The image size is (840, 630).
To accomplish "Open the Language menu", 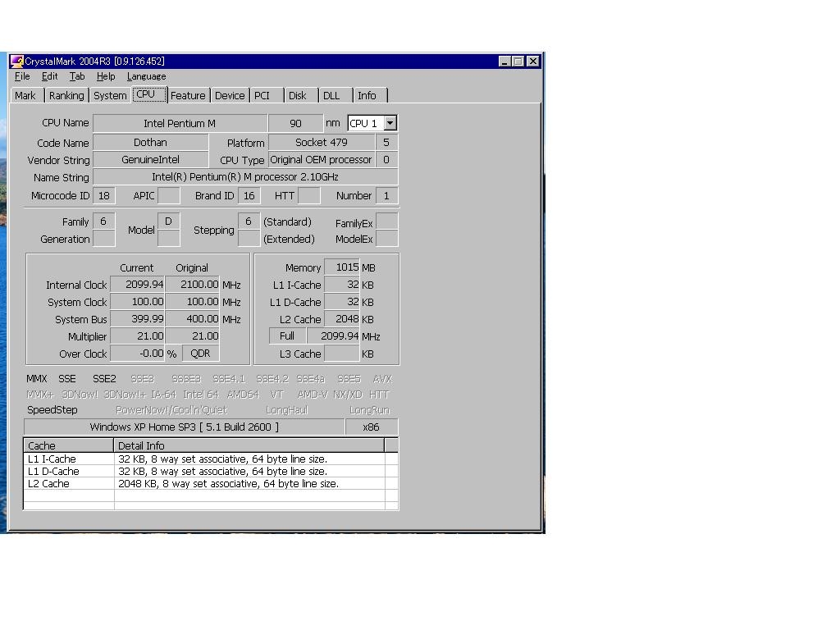I will click(146, 76).
